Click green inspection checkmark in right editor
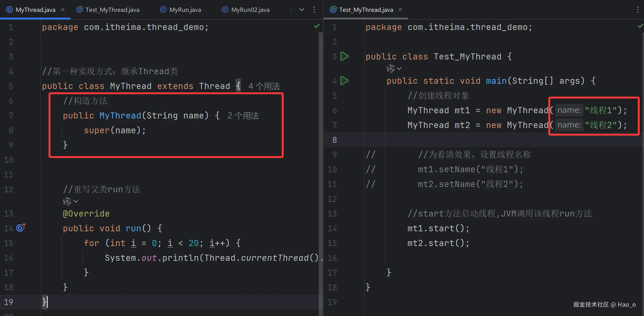644x316 pixels. tap(640, 26)
